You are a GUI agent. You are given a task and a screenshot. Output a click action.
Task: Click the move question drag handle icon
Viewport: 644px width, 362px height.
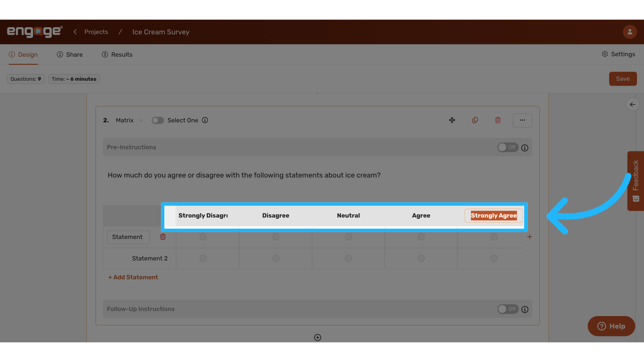click(x=452, y=120)
